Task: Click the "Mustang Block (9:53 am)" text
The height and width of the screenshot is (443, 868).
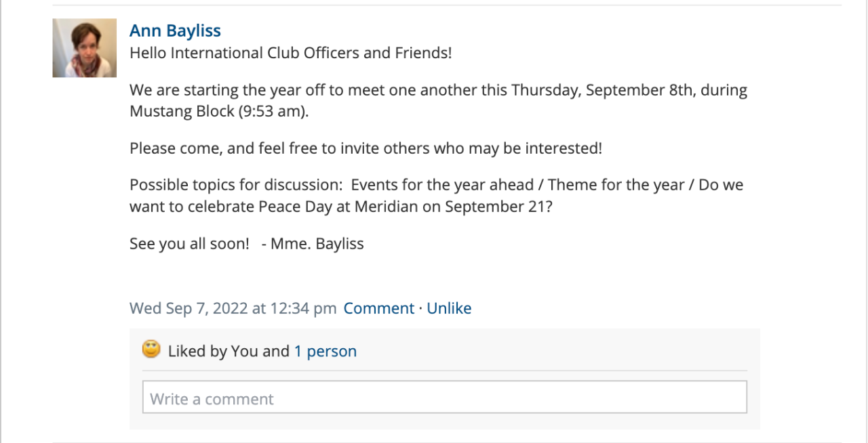Action: [218, 112]
